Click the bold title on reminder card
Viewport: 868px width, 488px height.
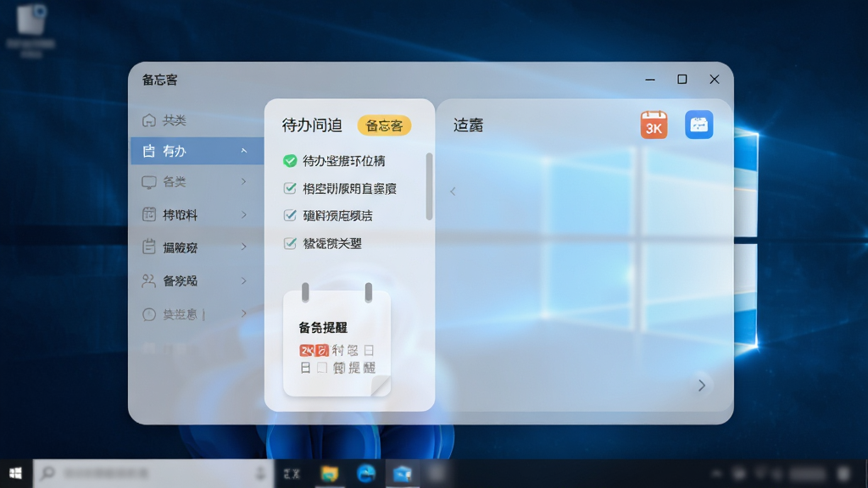[323, 328]
